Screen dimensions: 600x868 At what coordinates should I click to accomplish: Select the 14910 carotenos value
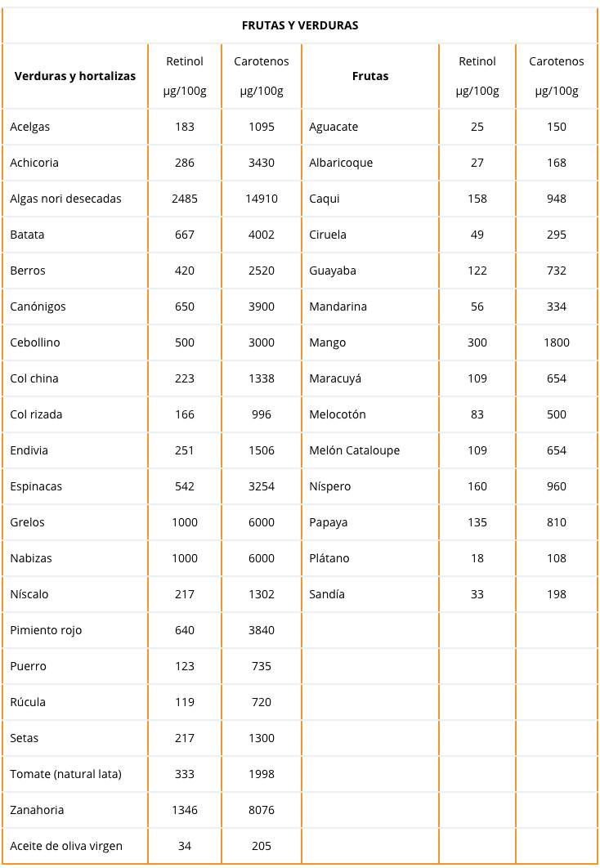pos(262,199)
